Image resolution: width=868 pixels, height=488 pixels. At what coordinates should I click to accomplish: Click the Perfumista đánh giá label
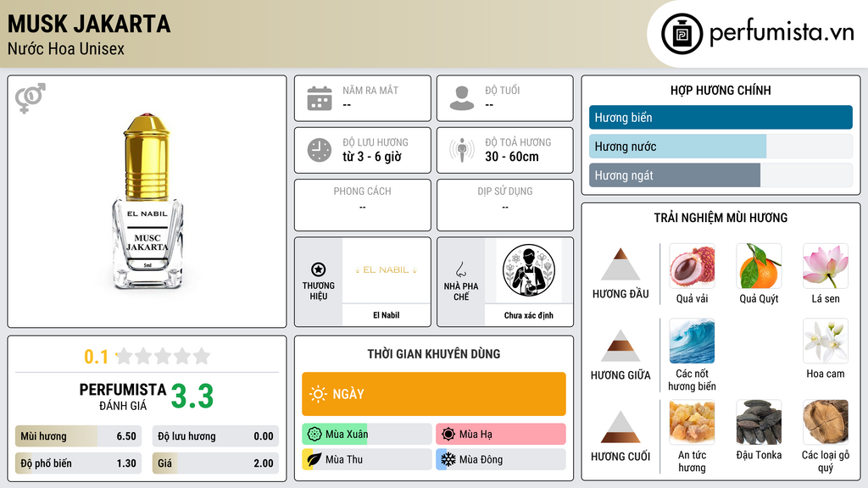(x=123, y=396)
